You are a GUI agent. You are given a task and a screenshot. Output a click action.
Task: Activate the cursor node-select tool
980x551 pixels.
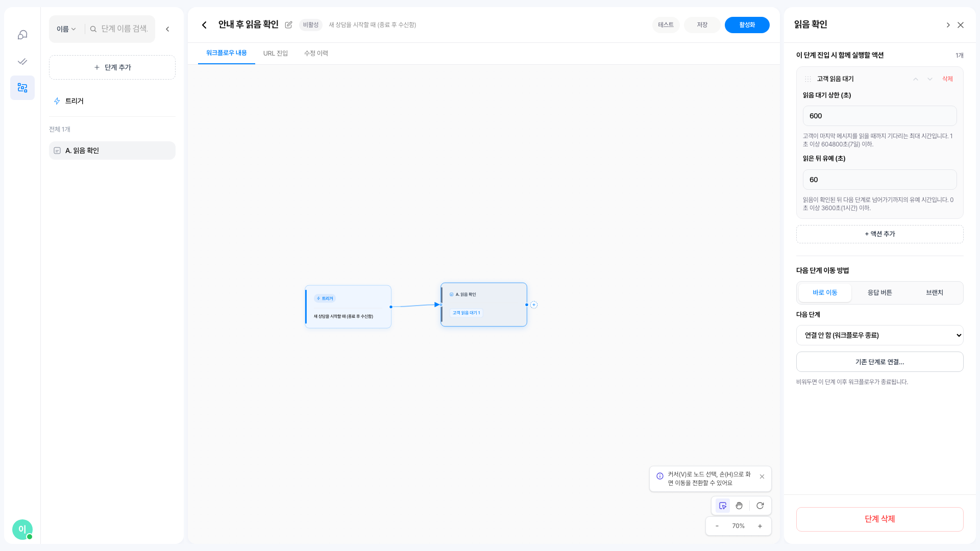click(x=723, y=506)
